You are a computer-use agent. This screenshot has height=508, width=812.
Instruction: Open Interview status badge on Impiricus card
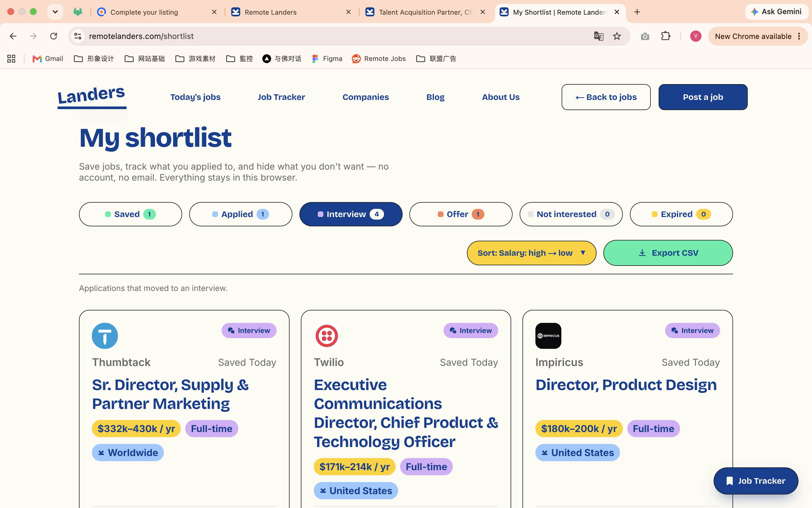[x=692, y=330]
